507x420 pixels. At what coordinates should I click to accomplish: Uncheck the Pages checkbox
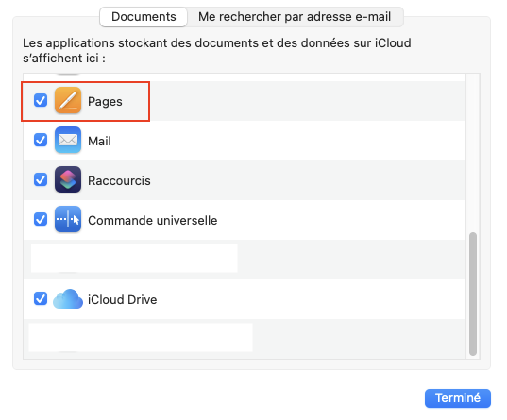[41, 101]
